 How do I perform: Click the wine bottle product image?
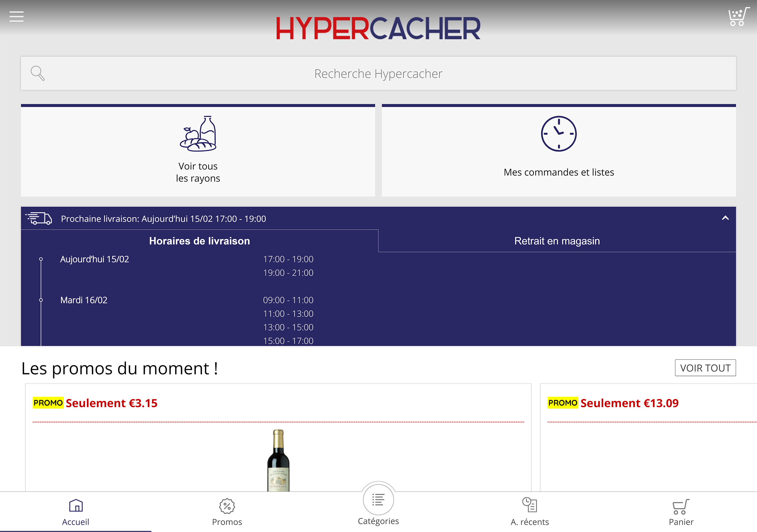[x=278, y=460]
